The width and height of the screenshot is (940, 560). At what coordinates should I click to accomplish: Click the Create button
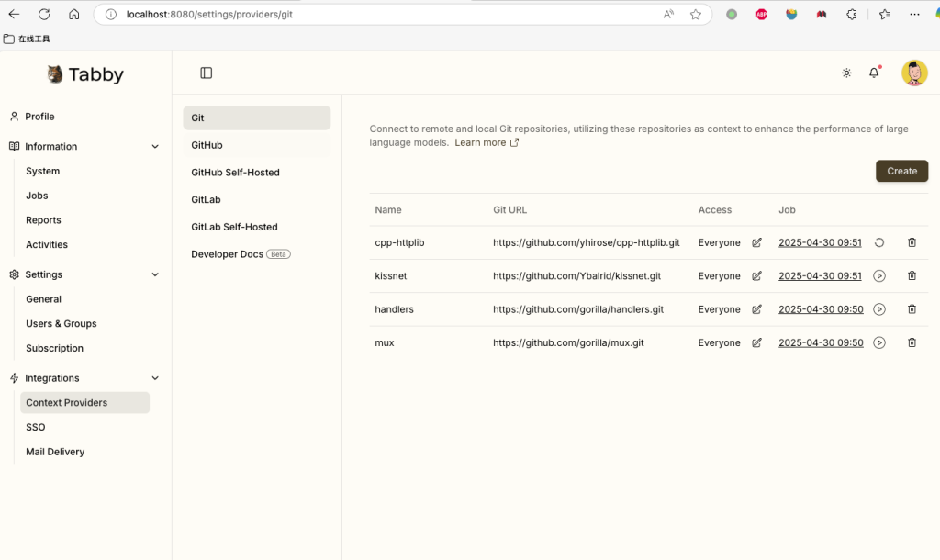click(x=901, y=171)
